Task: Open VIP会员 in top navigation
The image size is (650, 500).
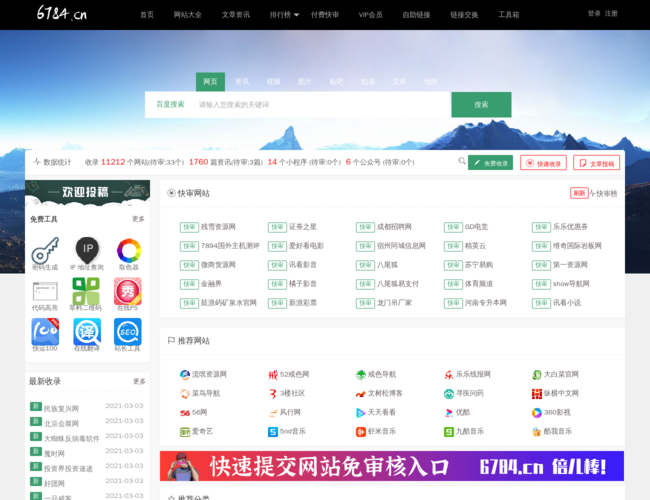Action: tap(370, 15)
